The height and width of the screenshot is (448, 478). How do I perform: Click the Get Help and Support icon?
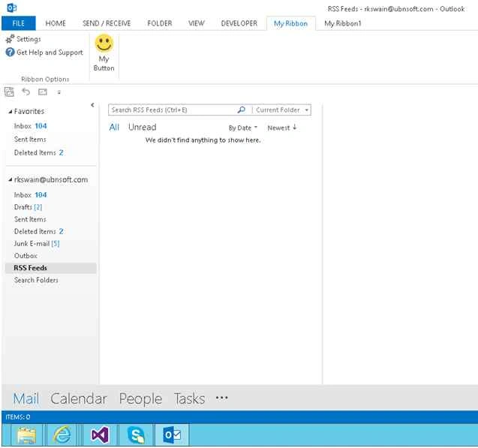click(x=10, y=52)
